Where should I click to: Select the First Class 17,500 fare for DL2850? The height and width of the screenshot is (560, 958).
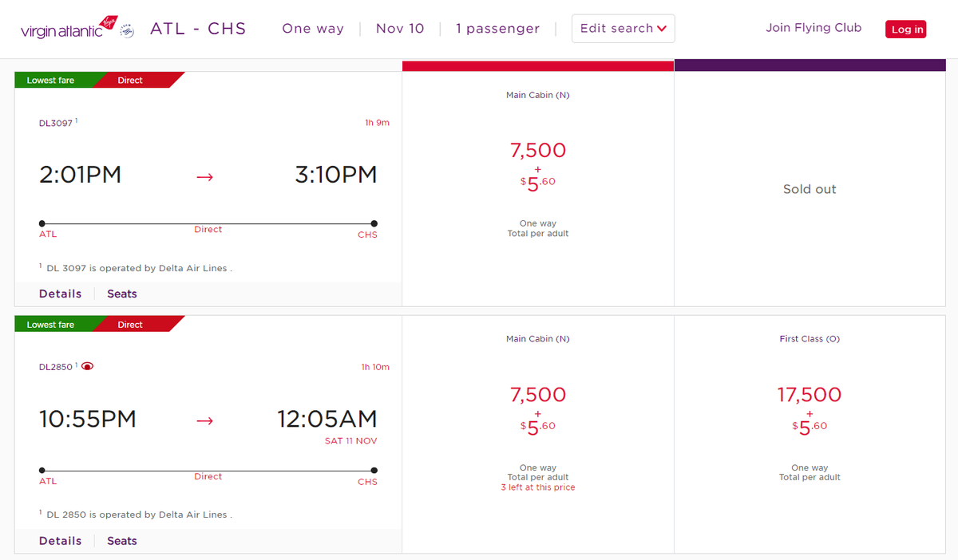(810, 407)
